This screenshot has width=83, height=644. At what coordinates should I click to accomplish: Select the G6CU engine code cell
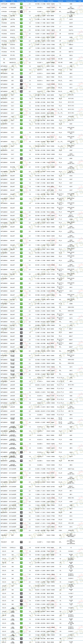pos(71,55)
